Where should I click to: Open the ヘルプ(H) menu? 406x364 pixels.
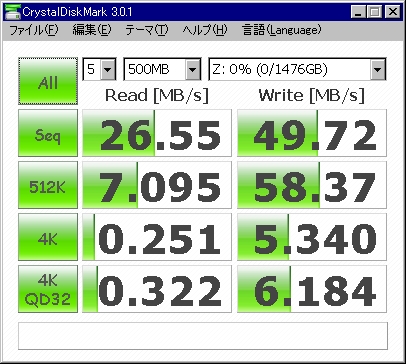coord(205,30)
